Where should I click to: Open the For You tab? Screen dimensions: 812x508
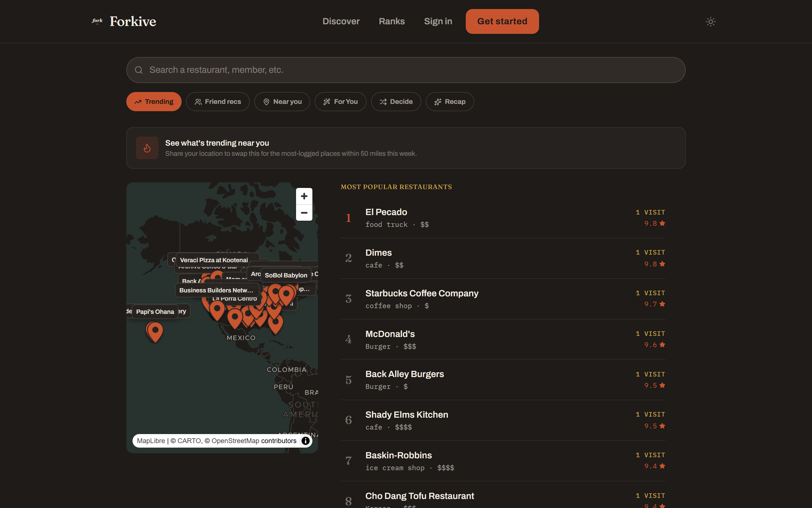(x=340, y=102)
